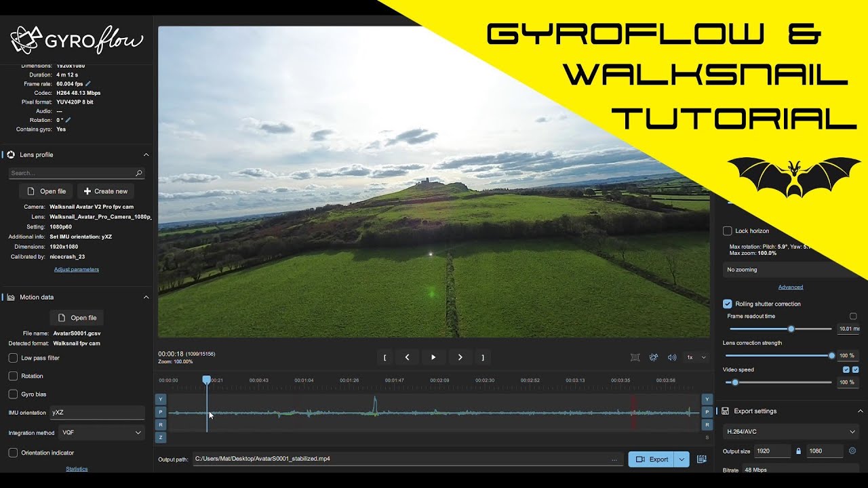Toggle the right checkbox beside Video speed

point(855,369)
